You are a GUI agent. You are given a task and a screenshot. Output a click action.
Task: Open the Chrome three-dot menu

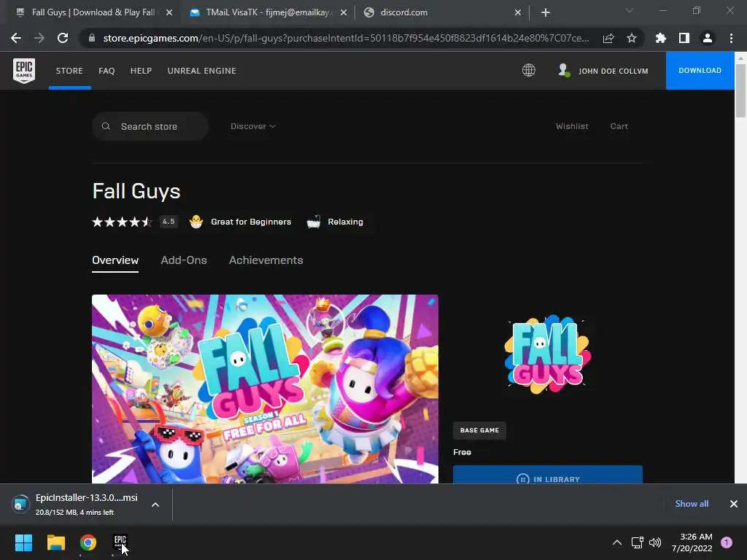point(731,38)
